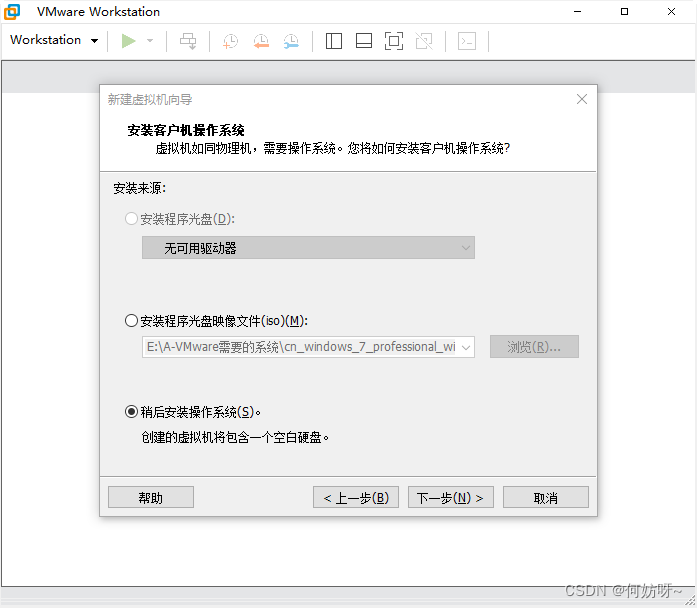697x608 pixels.
Task: Toggle the library sidebar panel icon
Action: click(334, 41)
